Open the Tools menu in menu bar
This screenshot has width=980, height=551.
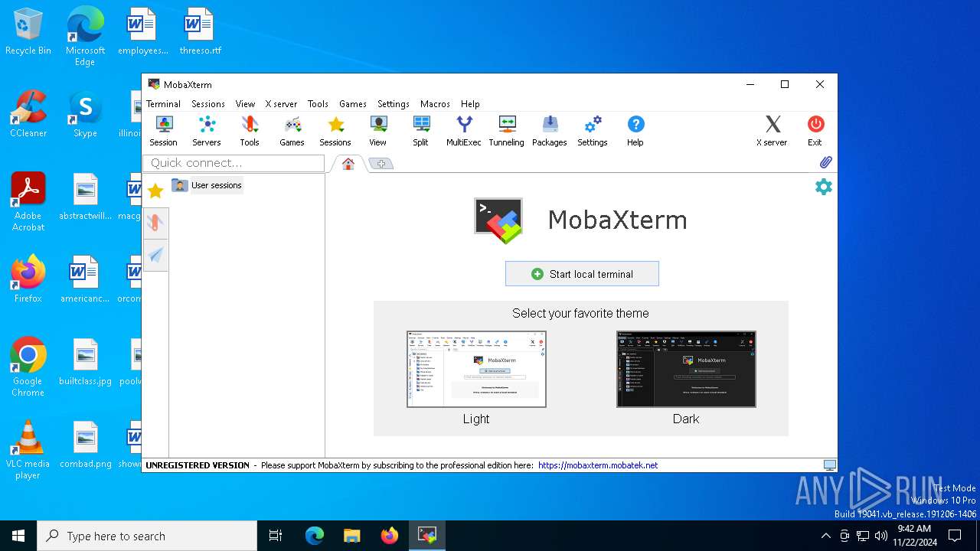pos(318,104)
